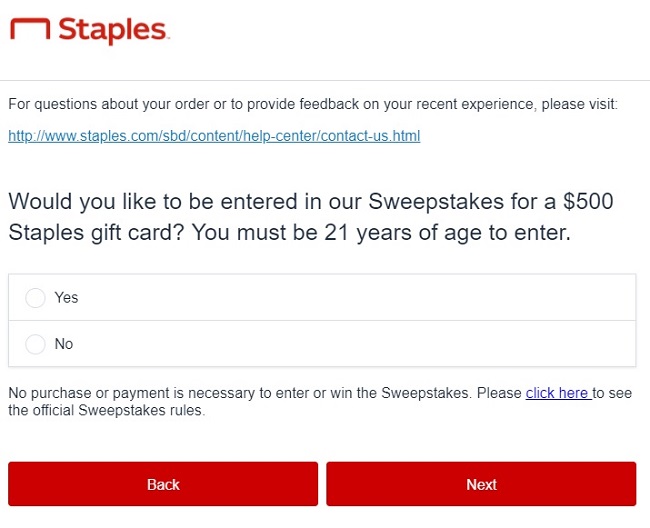Click the Sweepstakes question heading
The height and width of the screenshot is (528, 650).
click(310, 218)
